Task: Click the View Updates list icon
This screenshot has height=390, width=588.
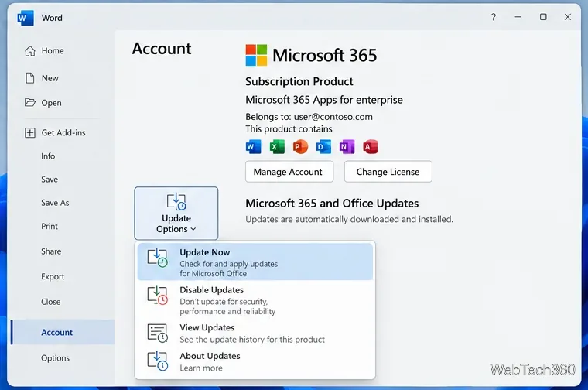Action: coord(158,333)
